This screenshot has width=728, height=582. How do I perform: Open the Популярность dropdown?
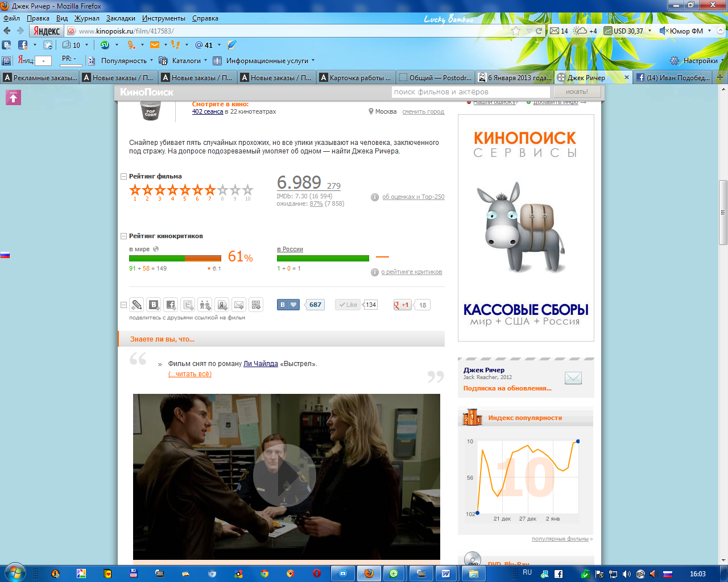127,61
